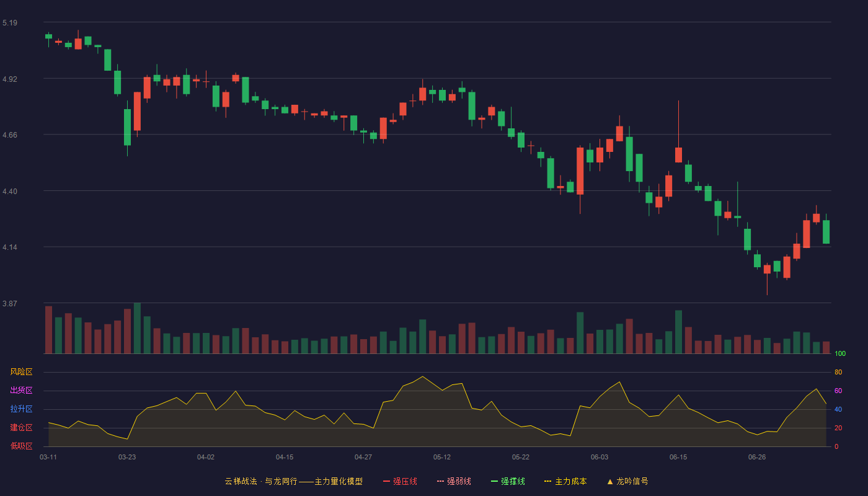The width and height of the screenshot is (868, 496).
Task: Toggle the 强弱线 legend item
Action: click(x=454, y=481)
